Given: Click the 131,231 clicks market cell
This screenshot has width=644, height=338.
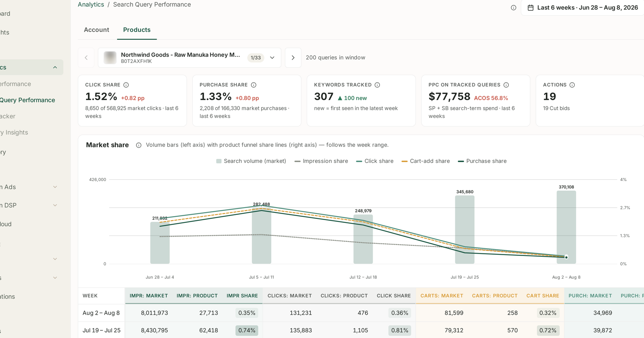Looking at the screenshot, I should (301, 313).
